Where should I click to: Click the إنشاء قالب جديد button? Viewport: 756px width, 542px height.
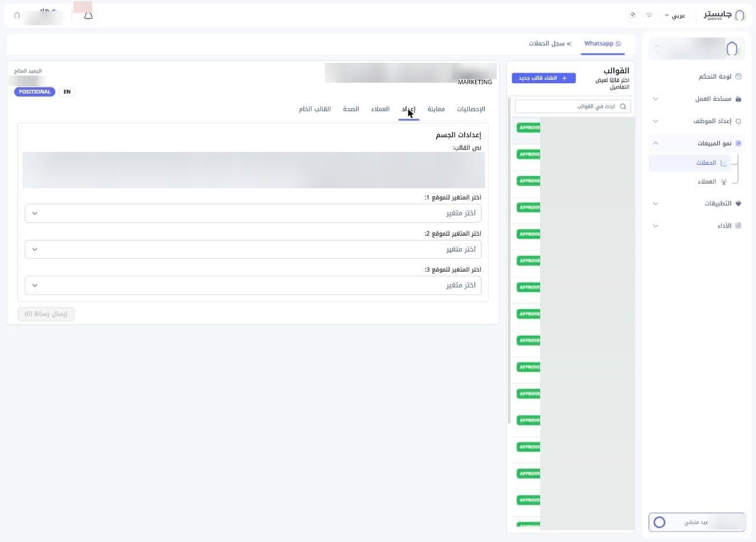[544, 78]
